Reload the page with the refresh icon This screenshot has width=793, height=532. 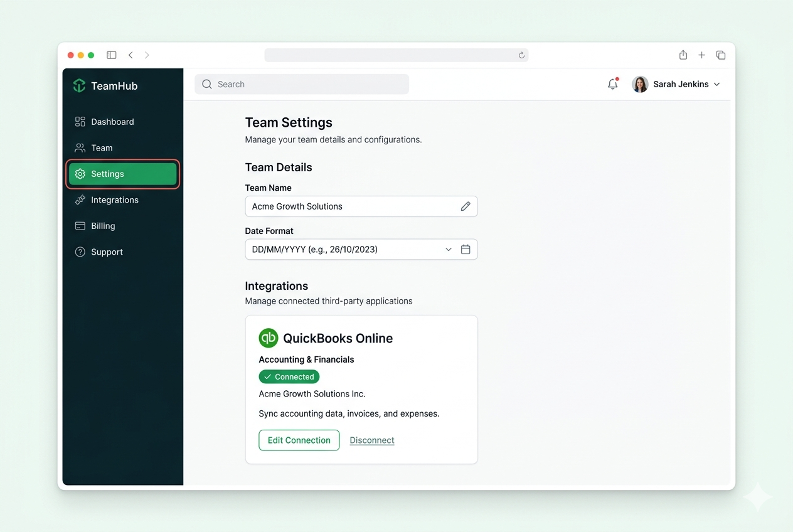click(x=521, y=55)
